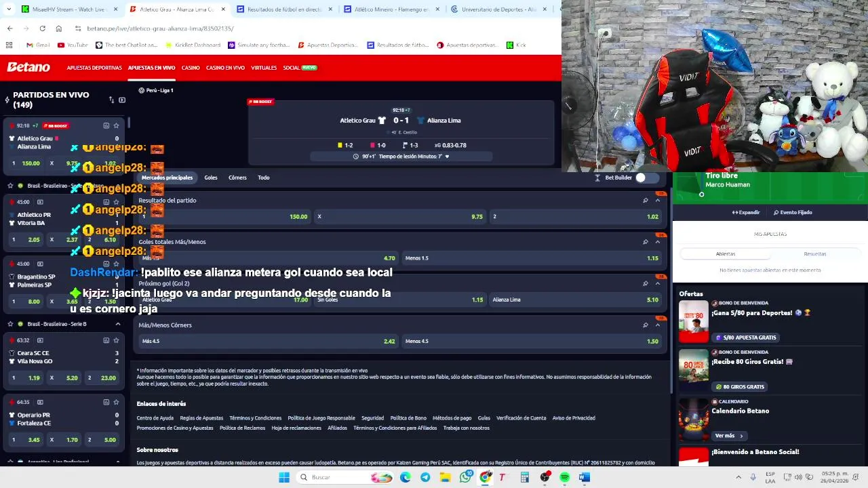Star the Brasil - Brasileirao Serie A league
868x488 pixels.
tap(10, 186)
